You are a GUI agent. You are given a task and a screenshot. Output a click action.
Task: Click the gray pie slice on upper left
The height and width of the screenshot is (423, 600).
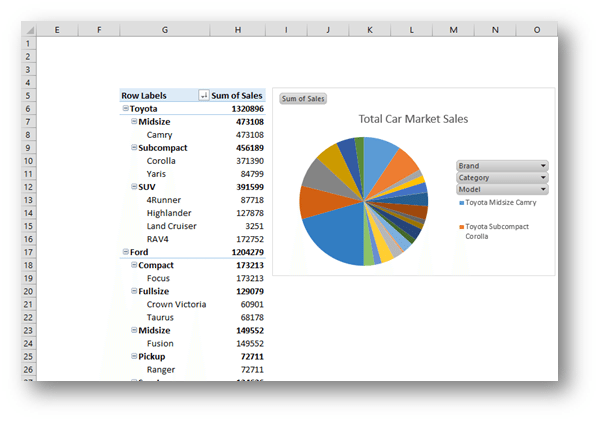click(x=325, y=178)
